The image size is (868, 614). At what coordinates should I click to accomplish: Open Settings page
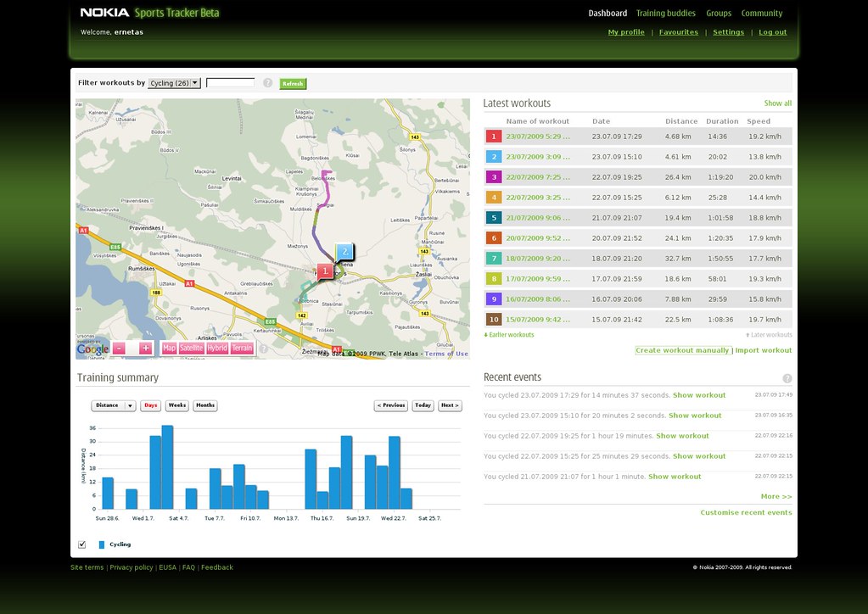(x=729, y=32)
